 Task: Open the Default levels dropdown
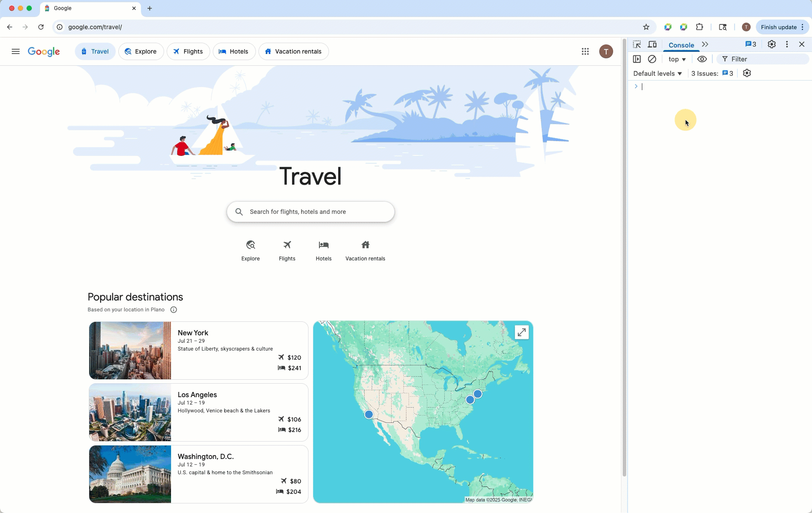pyautogui.click(x=658, y=73)
